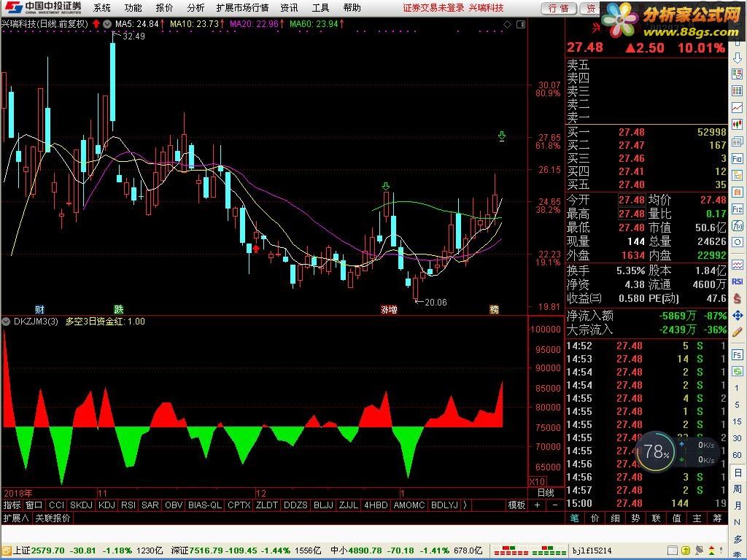Open the 帮助 menu
Viewport: 747px width, 560px height.
tap(352, 8)
